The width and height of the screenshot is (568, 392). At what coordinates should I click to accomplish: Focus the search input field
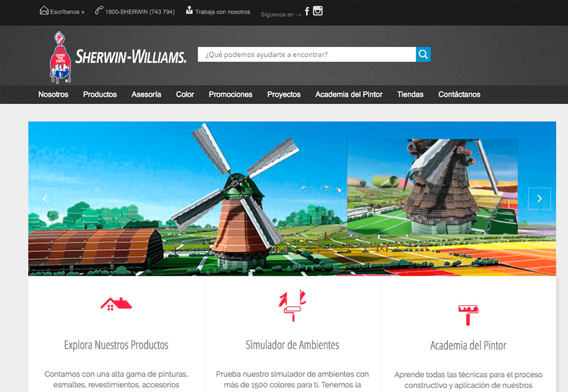(306, 54)
